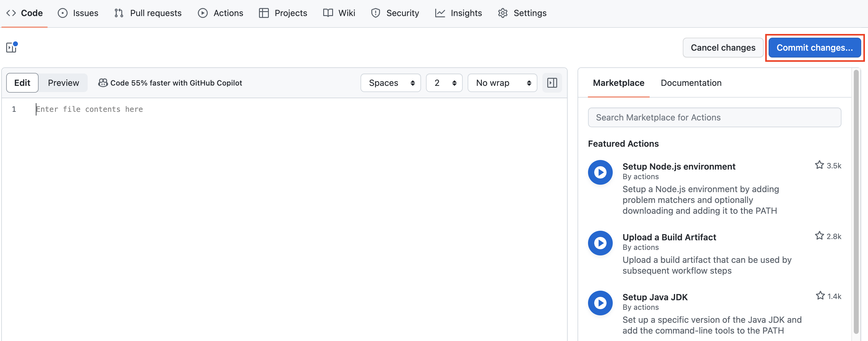Image resolution: width=868 pixels, height=341 pixels.
Task: Open the Security tab
Action: click(395, 13)
